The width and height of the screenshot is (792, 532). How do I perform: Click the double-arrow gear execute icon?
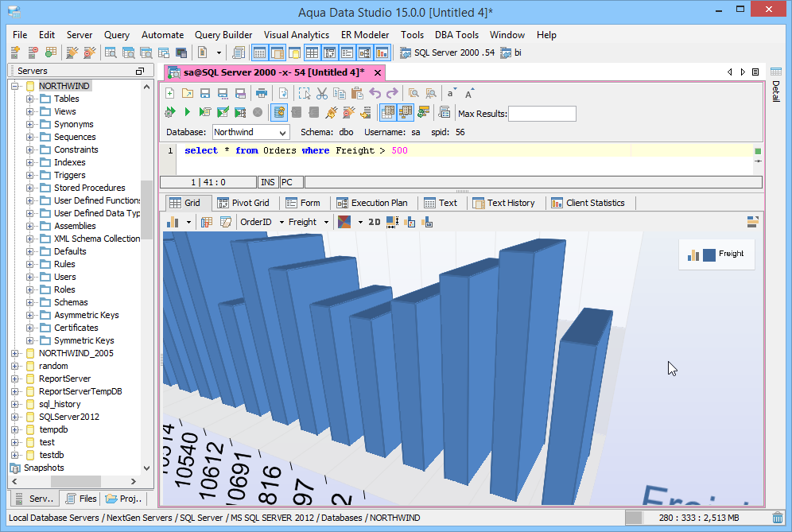click(170, 112)
